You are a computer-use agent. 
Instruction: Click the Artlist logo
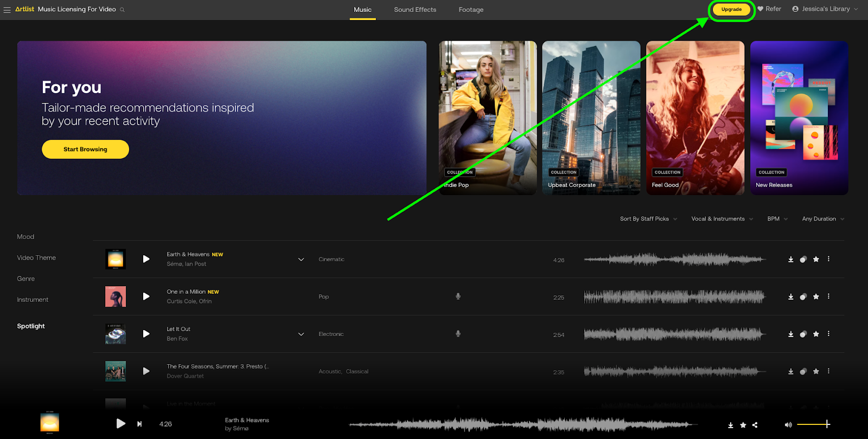pyautogui.click(x=25, y=9)
